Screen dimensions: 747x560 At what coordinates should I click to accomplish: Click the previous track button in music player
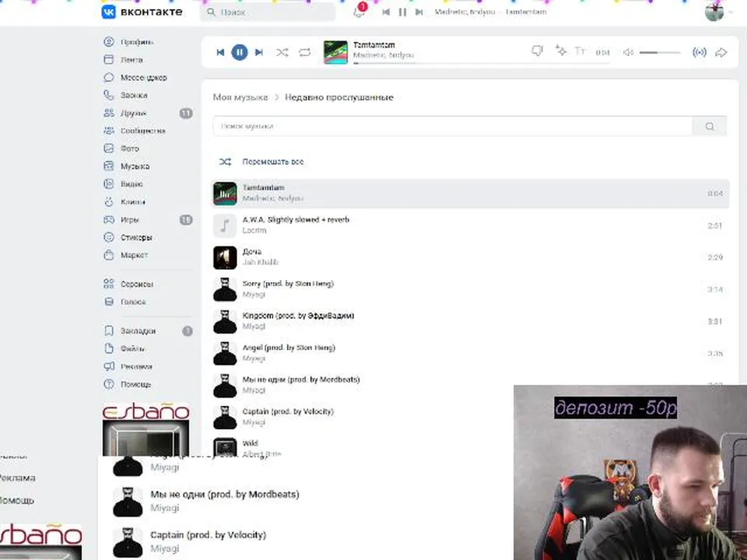[x=220, y=52]
